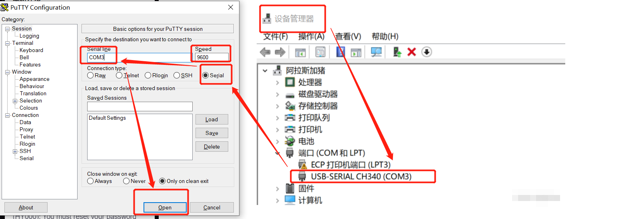Open the 查看(V) menu
The width and height of the screenshot is (644, 219).
pos(348,36)
